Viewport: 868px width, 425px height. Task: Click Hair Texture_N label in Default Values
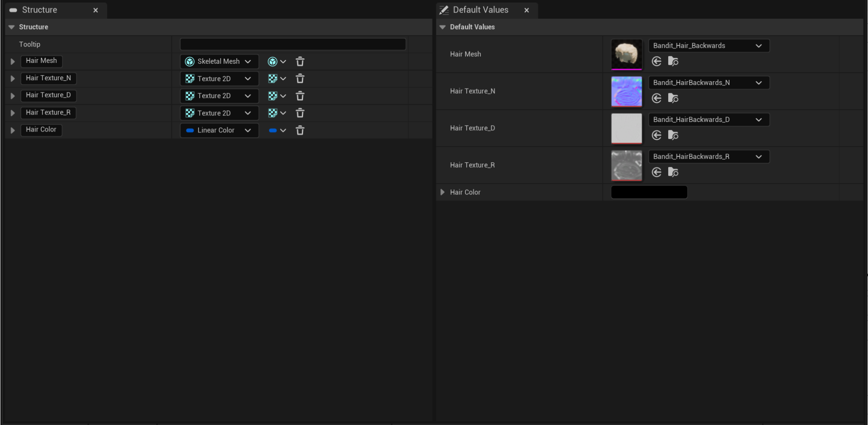coord(472,91)
